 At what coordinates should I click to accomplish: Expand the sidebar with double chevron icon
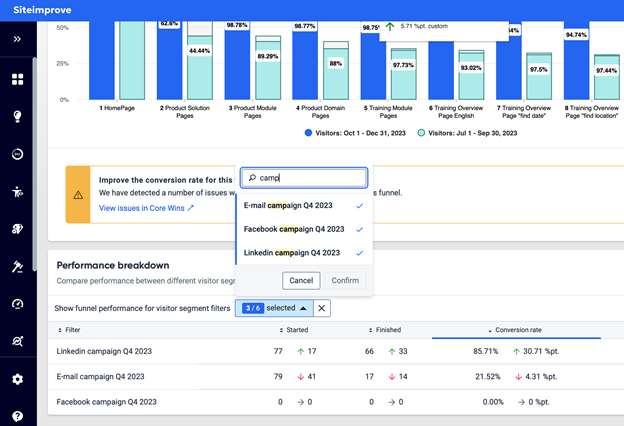coord(17,39)
